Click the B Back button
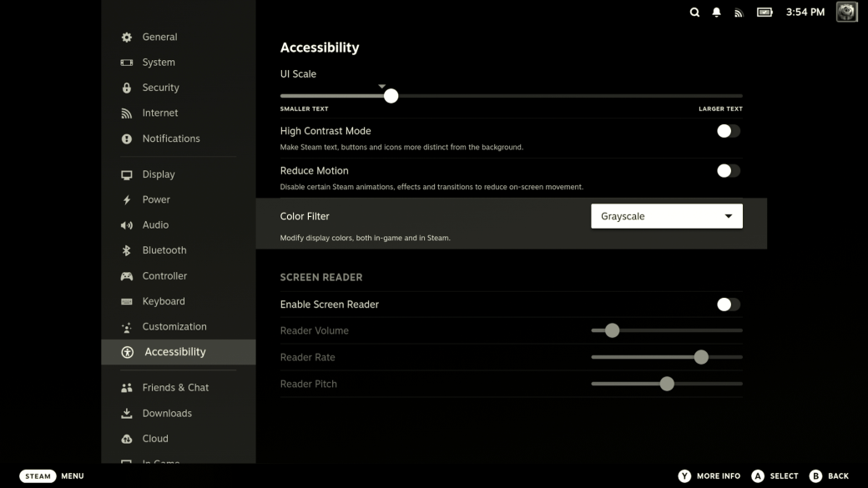Image resolution: width=868 pixels, height=488 pixels. tap(828, 475)
